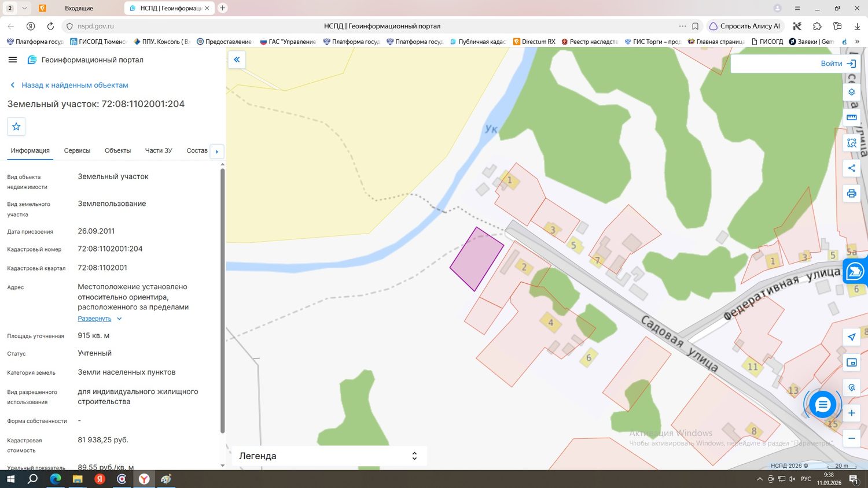Open browser extensions puzzle icon
868x488 pixels.
[817, 26]
